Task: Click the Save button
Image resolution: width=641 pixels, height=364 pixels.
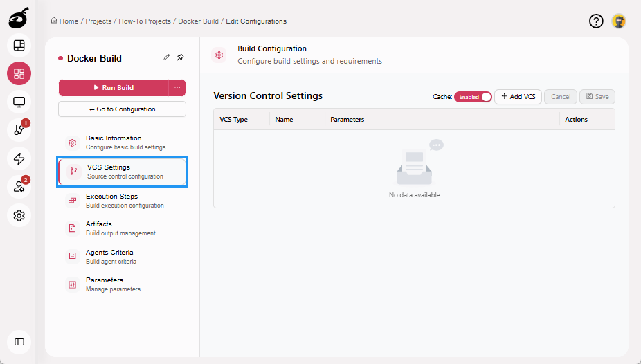Action: pyautogui.click(x=597, y=97)
